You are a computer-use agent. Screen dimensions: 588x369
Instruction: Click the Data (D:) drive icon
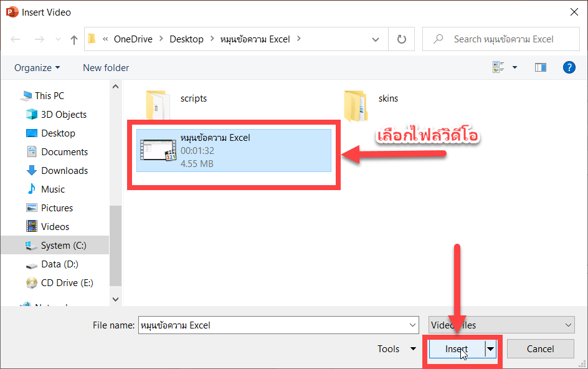(32, 266)
